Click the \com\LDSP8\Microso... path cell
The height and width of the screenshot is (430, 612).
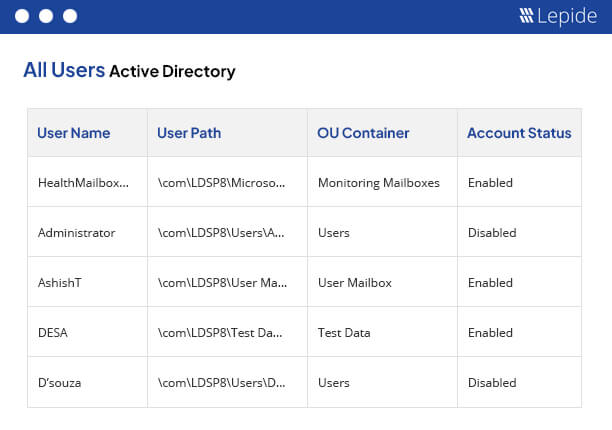click(x=228, y=182)
